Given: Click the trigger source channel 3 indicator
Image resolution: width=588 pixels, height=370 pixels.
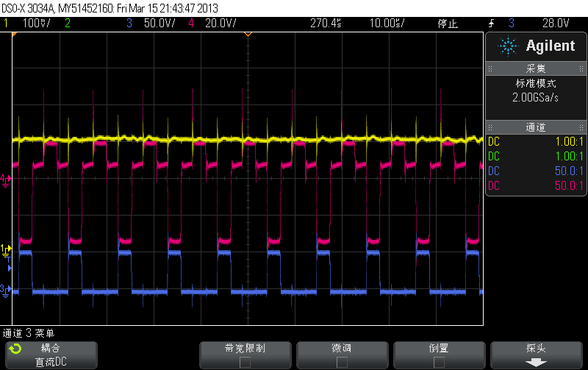Looking at the screenshot, I should click(x=512, y=24).
